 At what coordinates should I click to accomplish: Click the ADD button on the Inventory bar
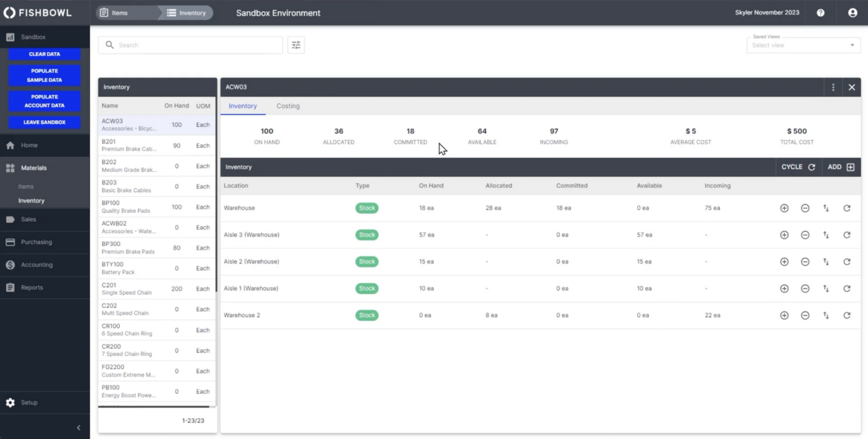tap(840, 167)
